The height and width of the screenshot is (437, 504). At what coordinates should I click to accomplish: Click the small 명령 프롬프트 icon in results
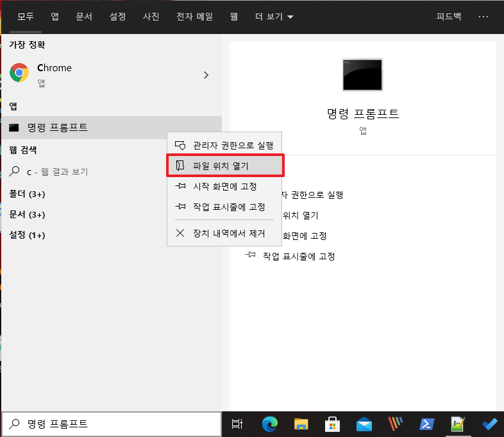coord(14,128)
